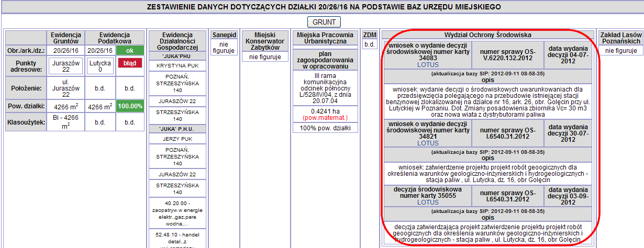Click 'plan zagospodarowania w opracowaniu' cell
644x248 pixels.
326,60
